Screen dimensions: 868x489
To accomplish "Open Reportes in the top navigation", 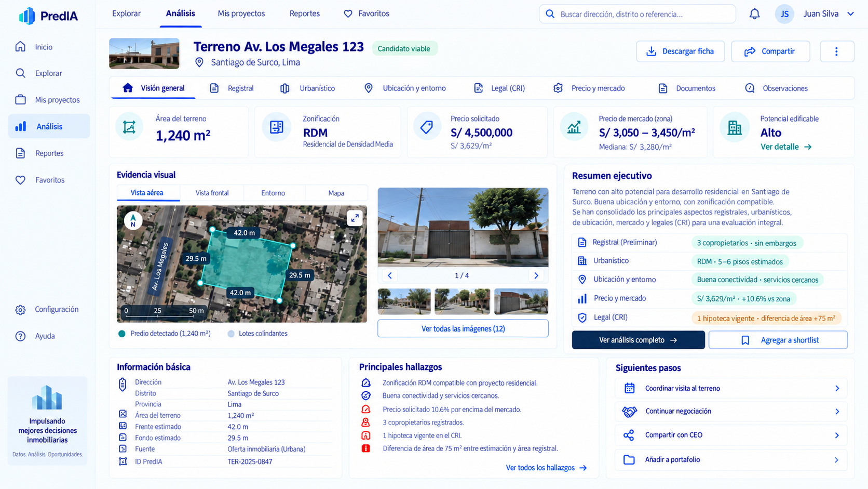I will click(304, 14).
